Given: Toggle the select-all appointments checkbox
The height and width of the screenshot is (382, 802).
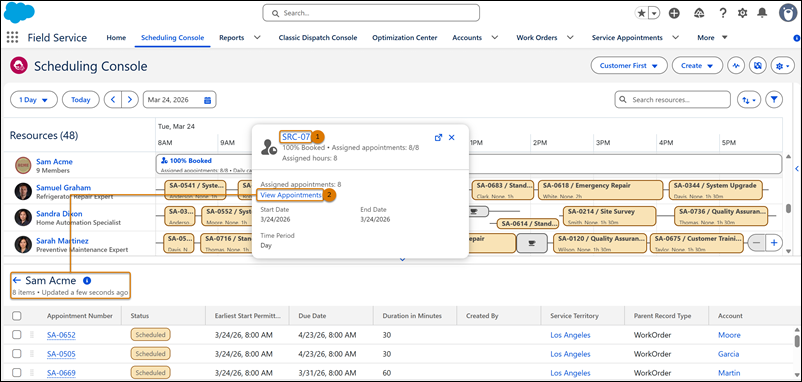Looking at the screenshot, I should coord(17,316).
